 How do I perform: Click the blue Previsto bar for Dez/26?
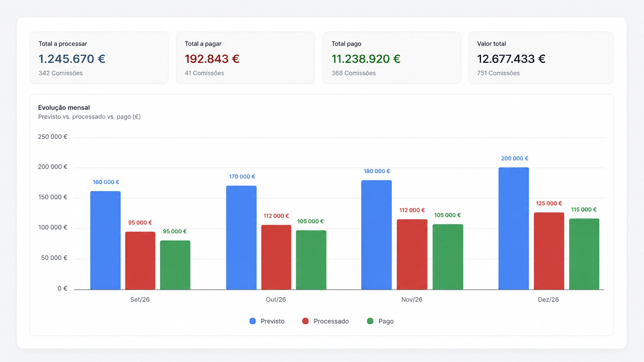pos(513,229)
